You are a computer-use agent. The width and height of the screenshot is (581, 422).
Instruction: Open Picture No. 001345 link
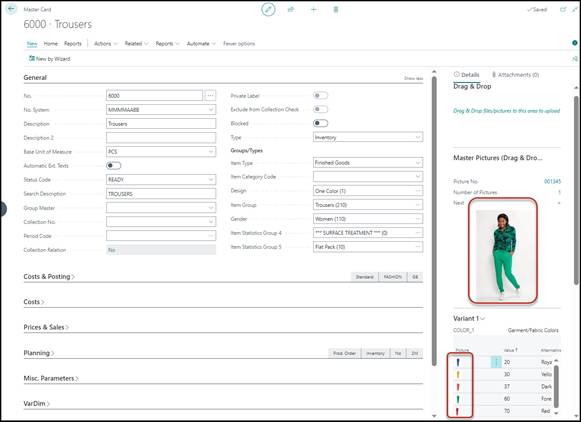(552, 182)
